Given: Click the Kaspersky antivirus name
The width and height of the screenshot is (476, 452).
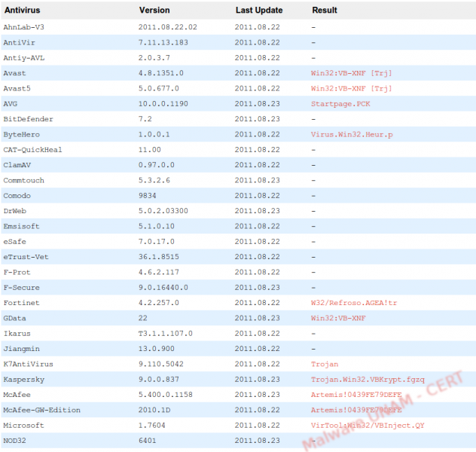Looking at the screenshot, I should coord(23,380).
